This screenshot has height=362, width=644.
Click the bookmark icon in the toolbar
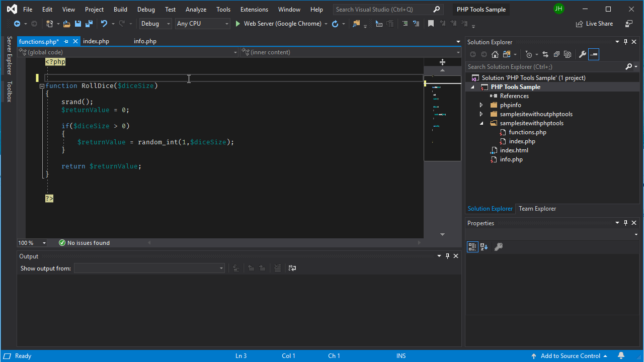[x=431, y=24]
